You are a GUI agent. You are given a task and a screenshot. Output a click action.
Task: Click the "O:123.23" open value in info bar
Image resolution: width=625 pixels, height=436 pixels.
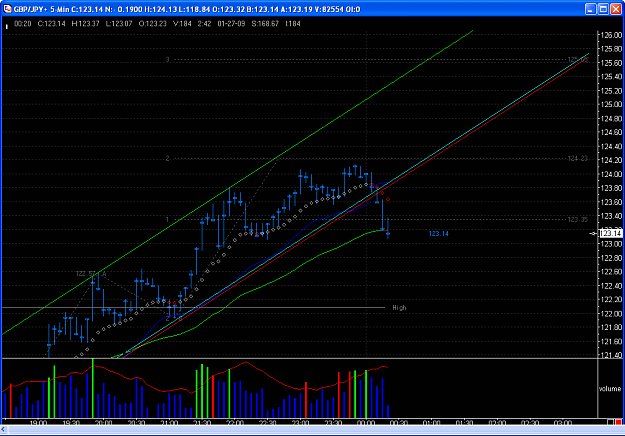click(x=153, y=24)
